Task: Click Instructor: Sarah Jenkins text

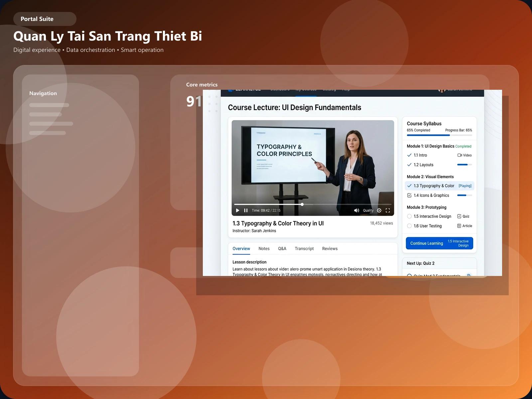Action: (x=254, y=231)
